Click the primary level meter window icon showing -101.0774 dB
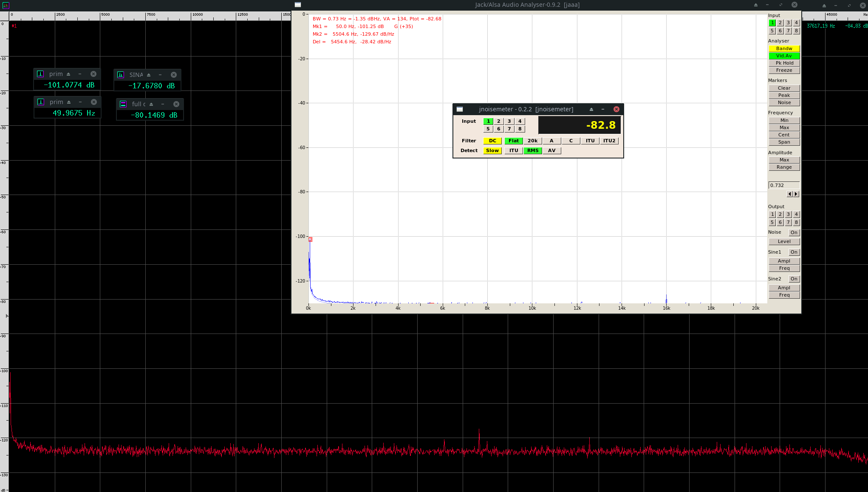The height and width of the screenshot is (492, 868). tap(40, 74)
